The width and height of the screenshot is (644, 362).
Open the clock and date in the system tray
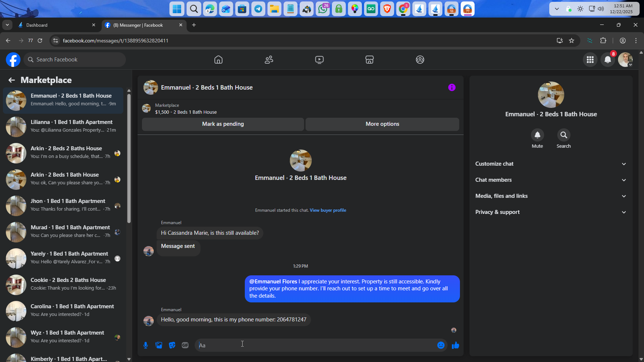[x=621, y=9]
